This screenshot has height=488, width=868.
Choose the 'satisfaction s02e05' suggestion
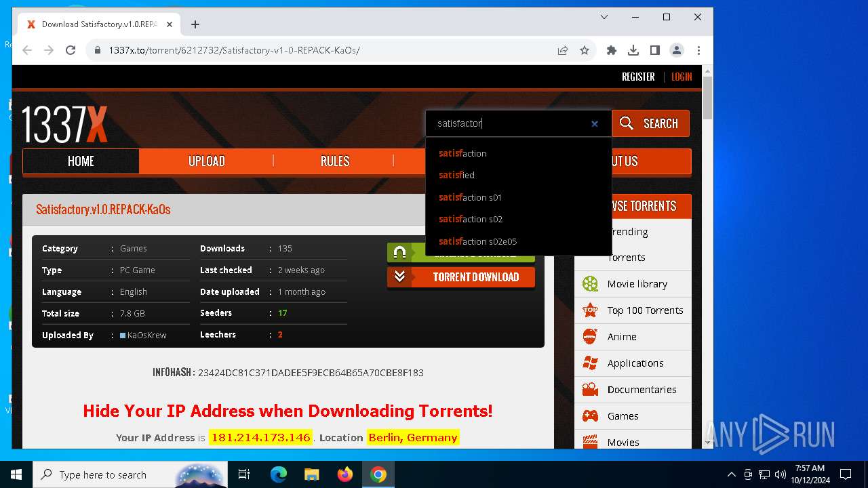coord(477,241)
